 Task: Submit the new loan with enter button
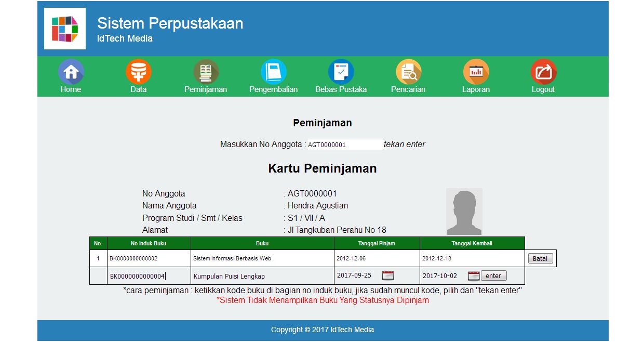(493, 276)
